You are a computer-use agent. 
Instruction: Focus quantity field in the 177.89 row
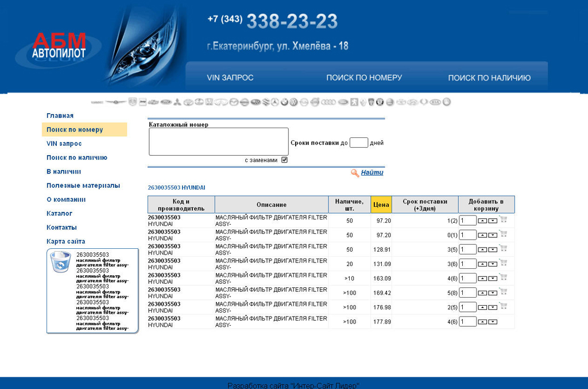tap(467, 321)
